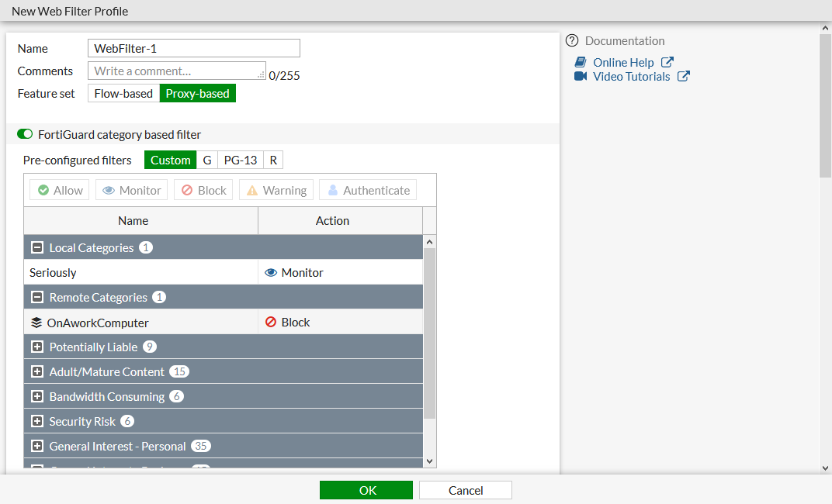Click the eye icon in Seriously row

[x=271, y=272]
